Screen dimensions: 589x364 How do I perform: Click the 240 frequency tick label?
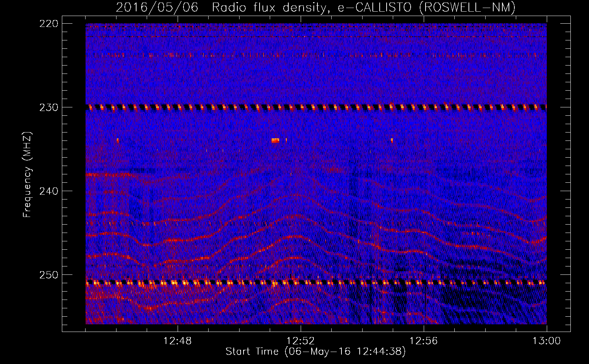[x=49, y=191]
